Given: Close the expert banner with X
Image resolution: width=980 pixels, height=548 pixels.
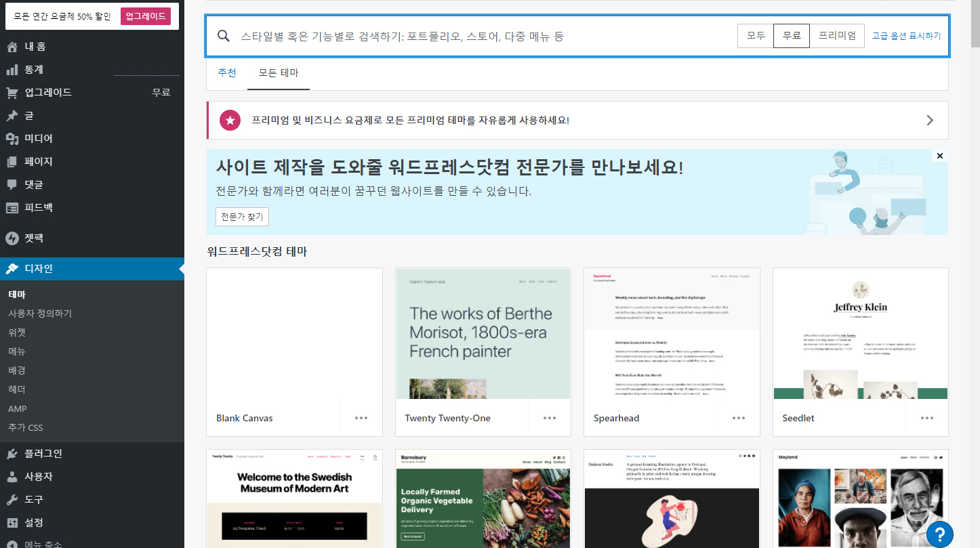Looking at the screenshot, I should (939, 156).
